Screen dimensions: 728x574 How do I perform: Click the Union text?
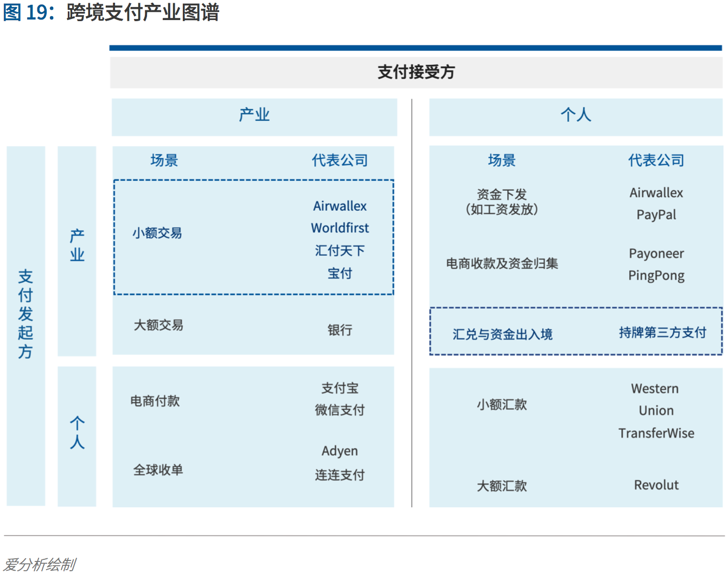click(x=656, y=411)
